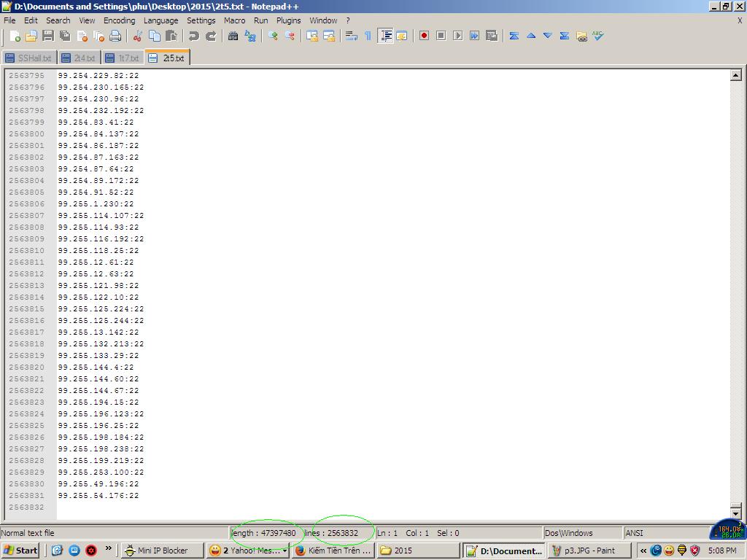Click the blue up triangle toolbar icon
Screen dimensions: 747x560
[531, 36]
